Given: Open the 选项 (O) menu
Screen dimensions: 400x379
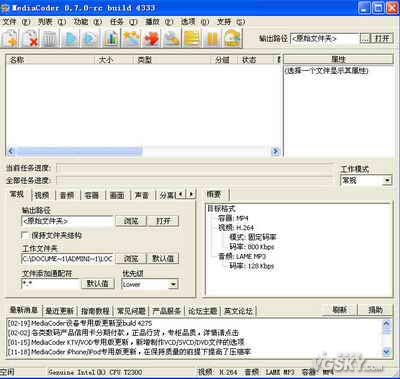Looking at the screenshot, I should [195, 22].
